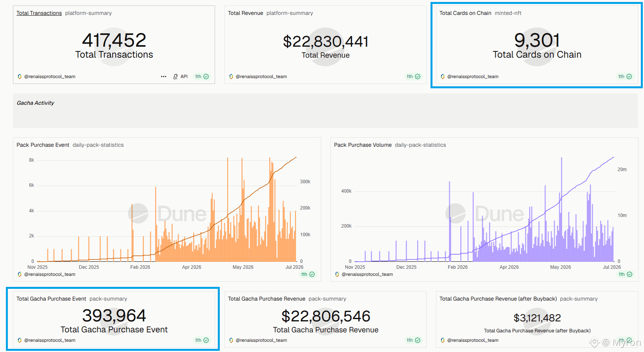This screenshot has height=352, width=644.
Task: Visit @renaissprotocol_team from Total Cards on Chain card
Action: (x=473, y=77)
